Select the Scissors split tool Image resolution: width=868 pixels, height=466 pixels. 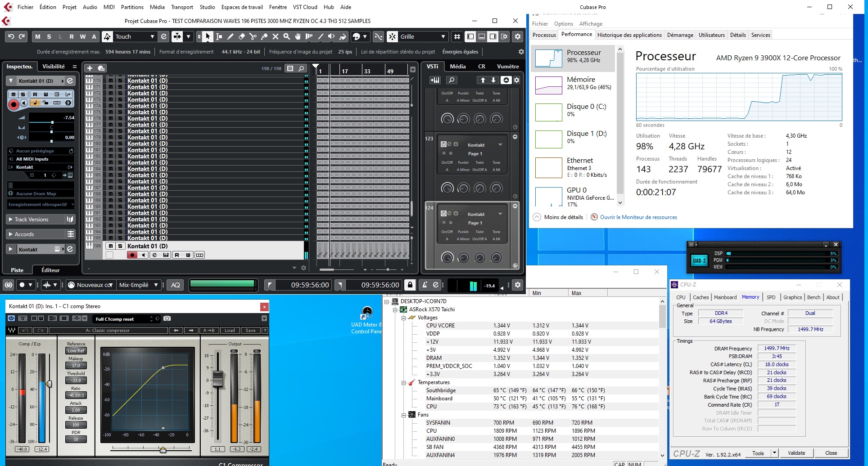(253, 36)
